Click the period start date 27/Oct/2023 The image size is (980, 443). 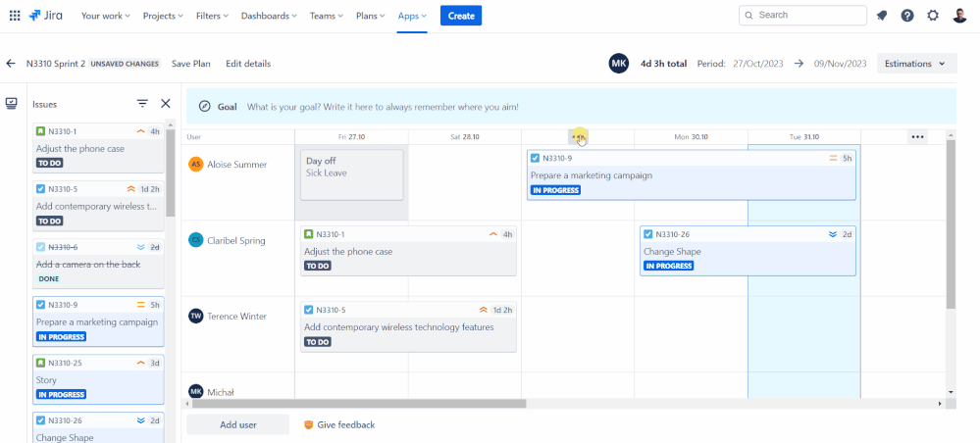760,64
